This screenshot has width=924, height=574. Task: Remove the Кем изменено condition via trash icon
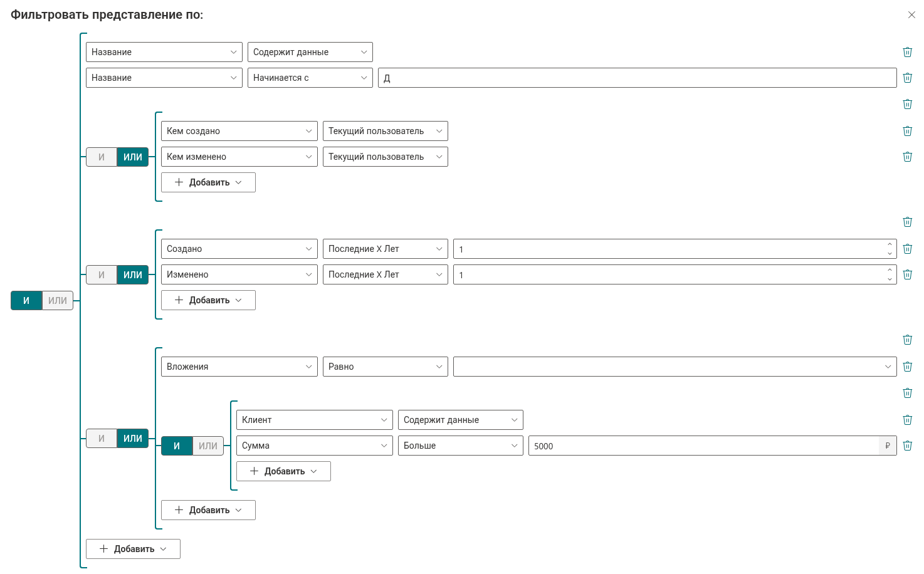coord(907,157)
